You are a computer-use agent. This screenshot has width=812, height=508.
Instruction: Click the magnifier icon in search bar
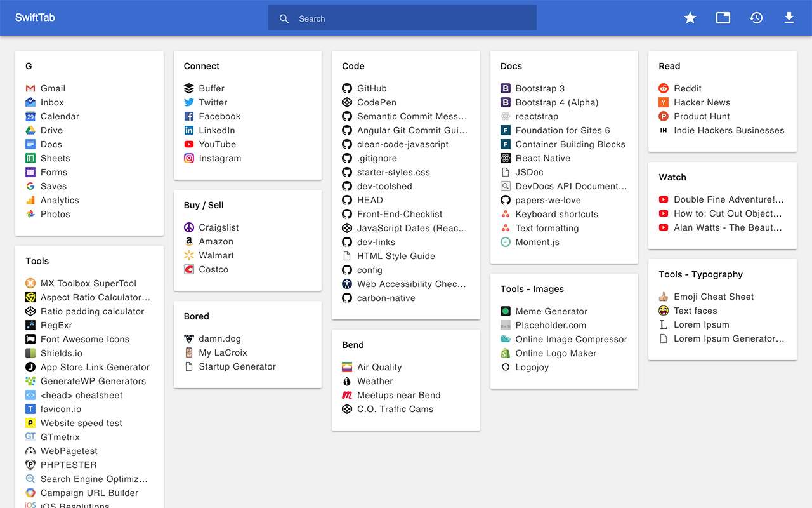click(x=284, y=19)
